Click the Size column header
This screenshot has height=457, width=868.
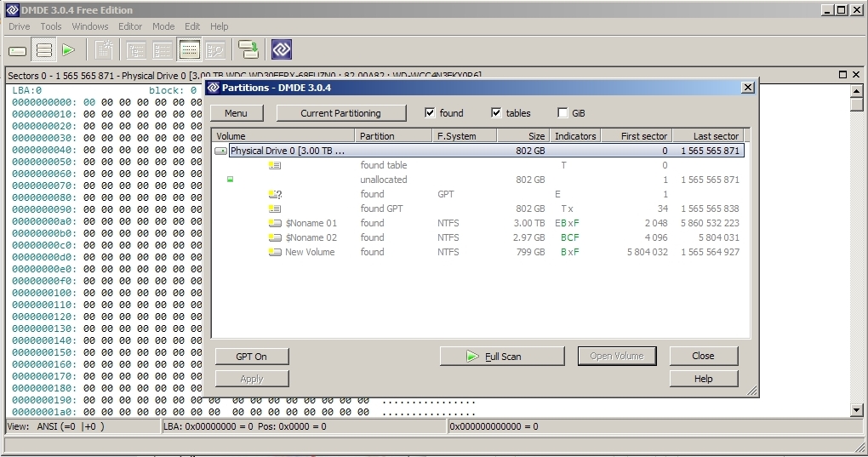tap(523, 135)
